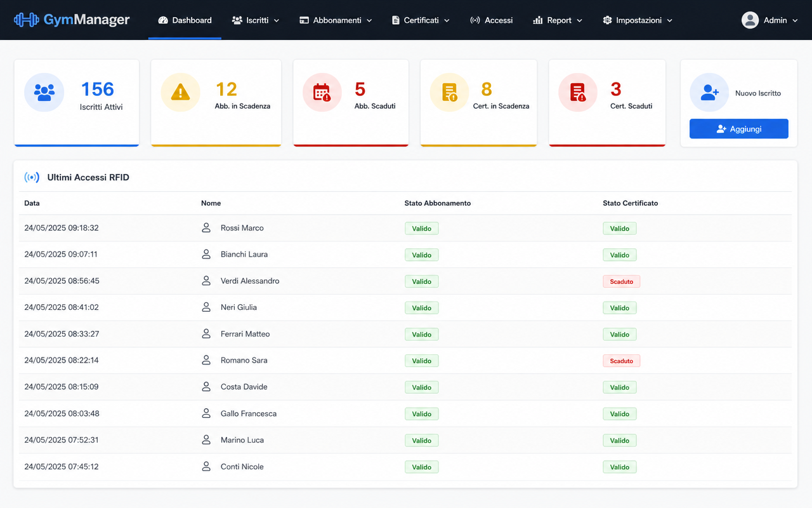Click the Report bar chart icon in the navbar
Screen dimensions: 812x508
[538, 20]
